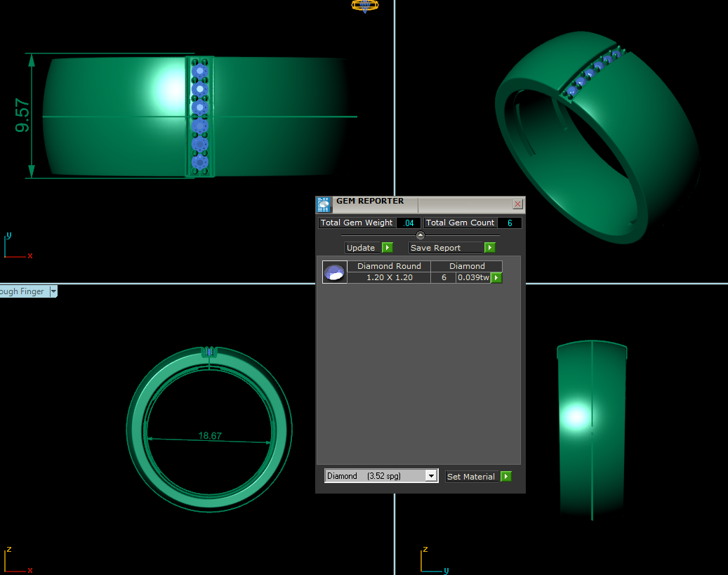Click the Total Gem Weight value .04
Image resolution: width=728 pixels, height=575 pixels.
point(409,223)
